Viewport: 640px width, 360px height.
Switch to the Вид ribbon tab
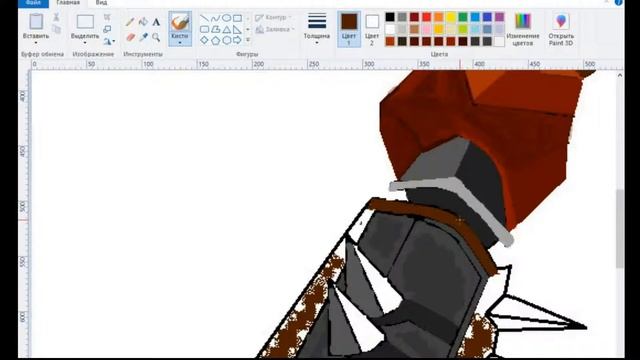click(101, 3)
